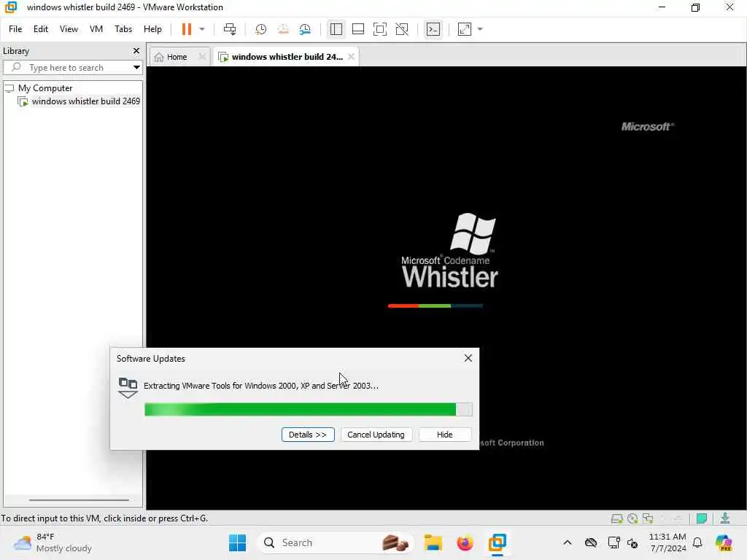The image size is (747, 560).
Task: Open the console view icon
Action: coord(433,29)
